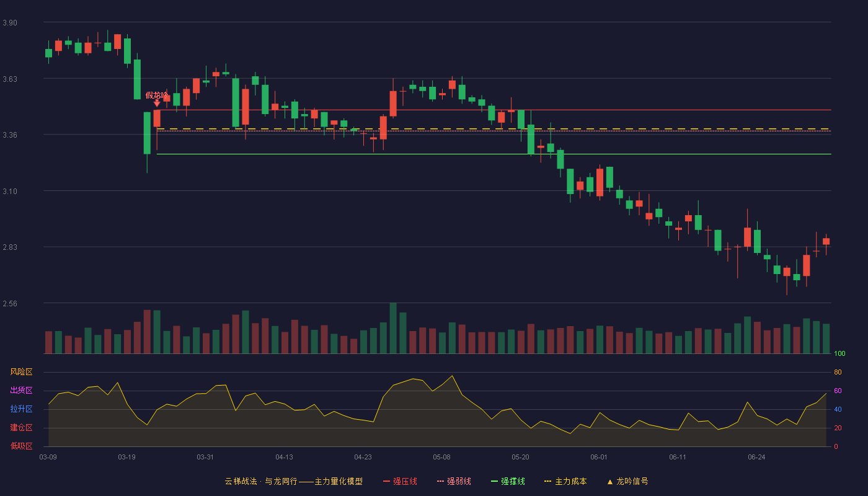This screenshot has height=496, width=868.
Task: Toggle the 强弱线 legend entry
Action: (454, 481)
